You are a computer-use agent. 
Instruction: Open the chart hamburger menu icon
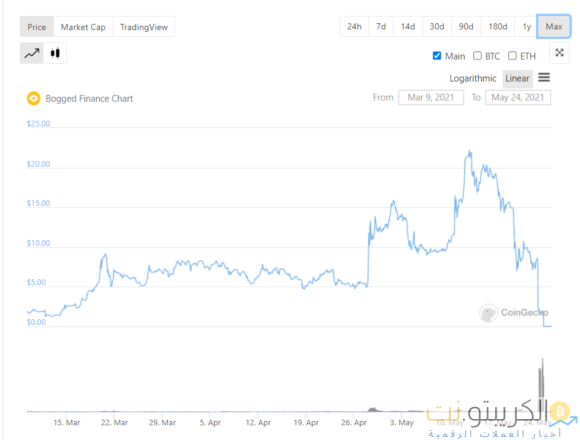coord(544,78)
